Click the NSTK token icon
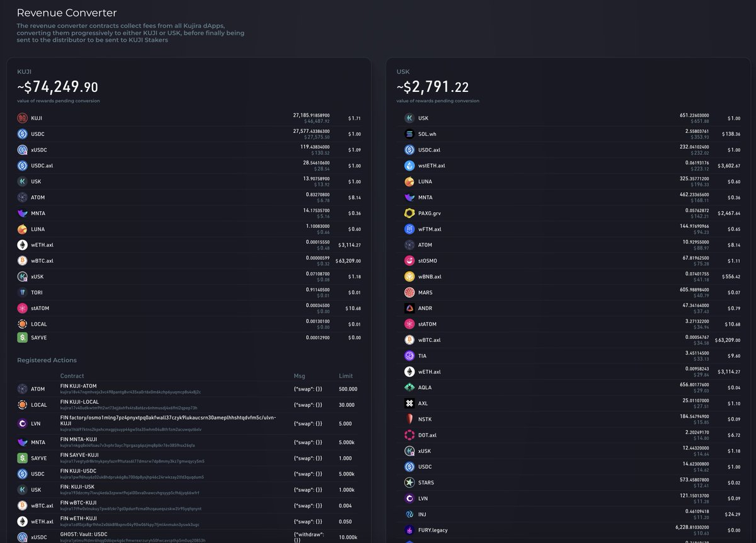 point(409,419)
